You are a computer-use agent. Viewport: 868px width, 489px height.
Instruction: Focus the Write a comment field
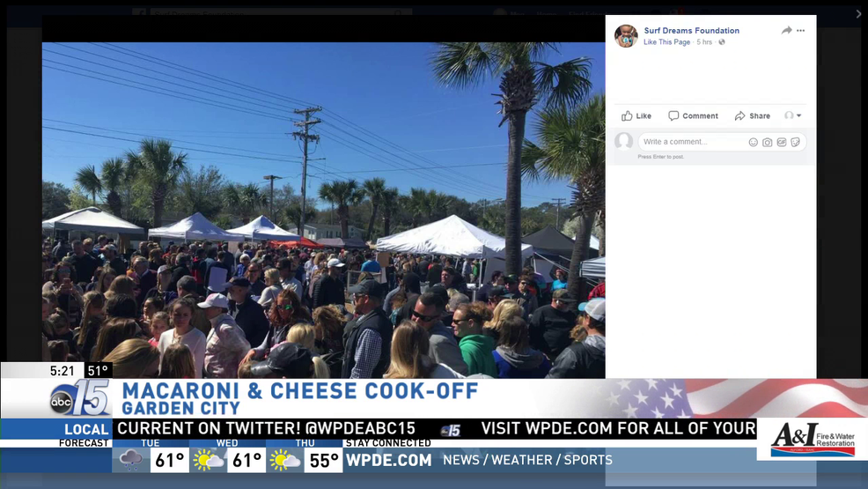(x=692, y=142)
